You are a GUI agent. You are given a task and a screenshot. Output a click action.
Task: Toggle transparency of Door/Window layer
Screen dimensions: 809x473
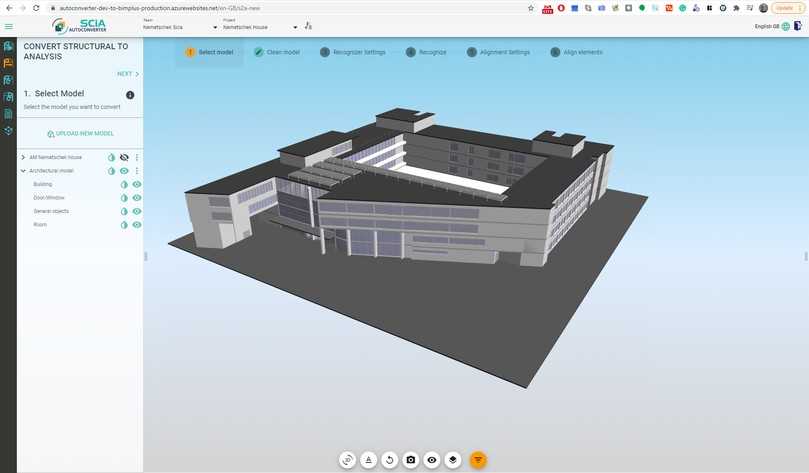click(x=125, y=198)
